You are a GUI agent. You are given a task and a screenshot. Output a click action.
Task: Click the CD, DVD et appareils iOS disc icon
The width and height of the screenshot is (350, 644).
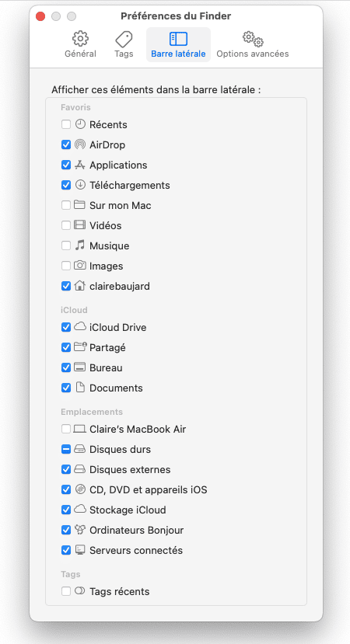79,489
